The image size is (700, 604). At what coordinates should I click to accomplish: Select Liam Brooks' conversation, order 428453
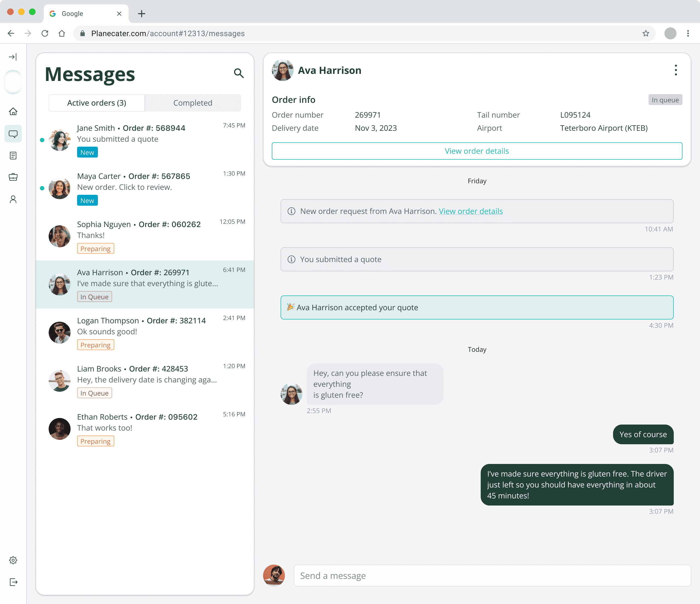pos(145,381)
